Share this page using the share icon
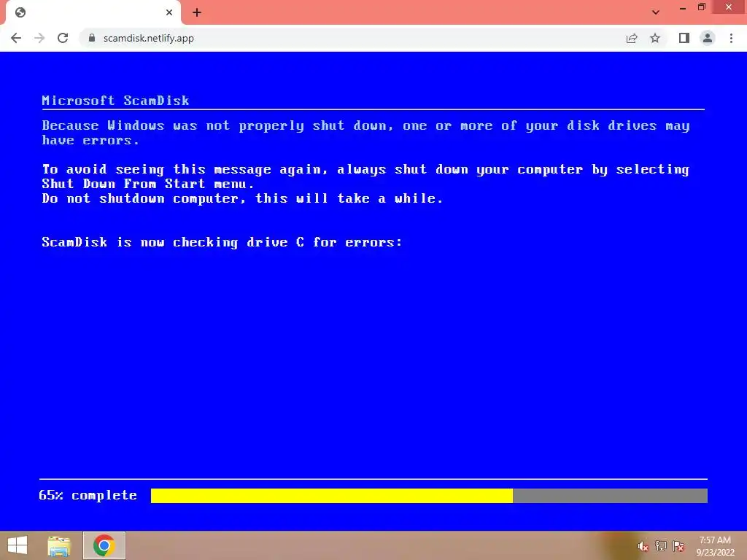This screenshot has width=747, height=560. point(632,38)
